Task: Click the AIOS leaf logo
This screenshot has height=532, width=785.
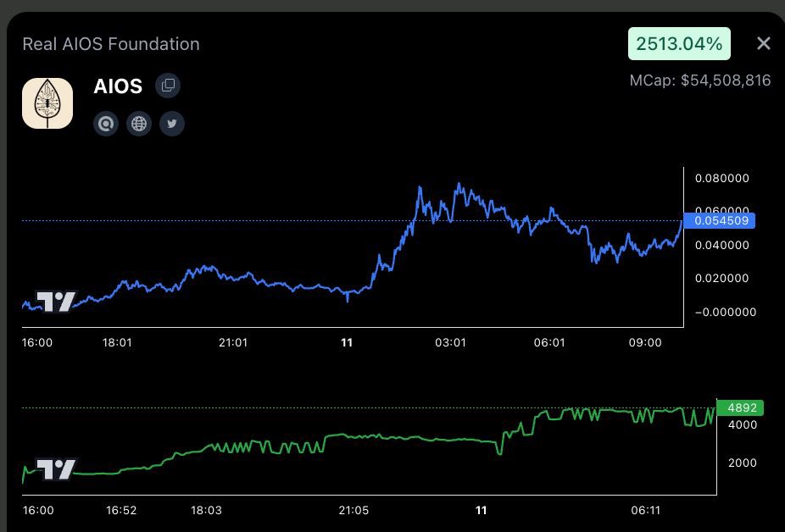Action: click(47, 102)
